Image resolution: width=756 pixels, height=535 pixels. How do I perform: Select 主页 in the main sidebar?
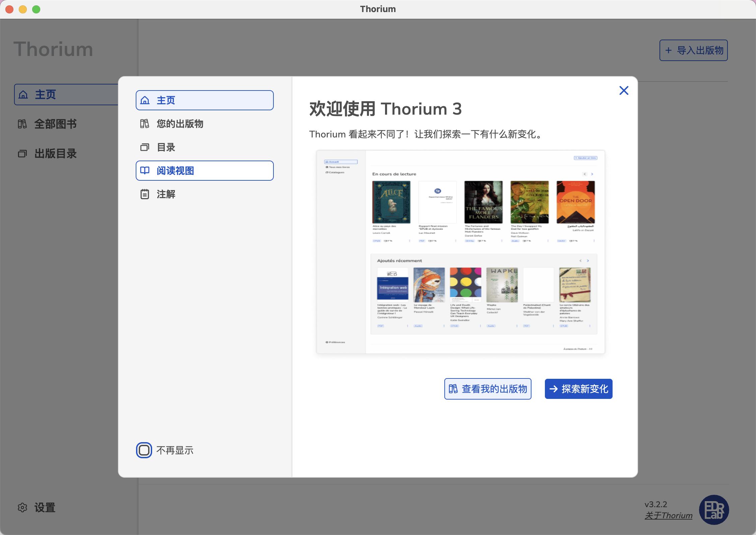tap(45, 95)
